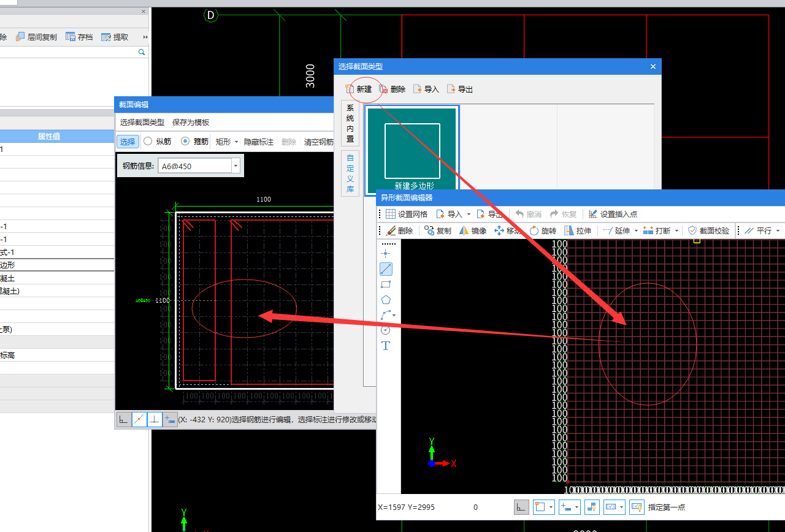Click the 设置网格 grid settings icon
Screen dimensions: 785x532
(x=391, y=214)
